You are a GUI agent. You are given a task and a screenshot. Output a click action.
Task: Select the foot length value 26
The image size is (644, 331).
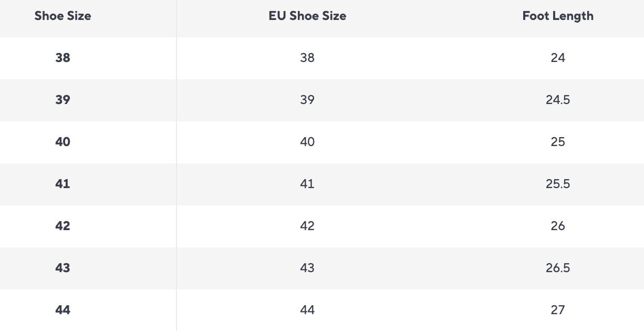[x=558, y=226]
